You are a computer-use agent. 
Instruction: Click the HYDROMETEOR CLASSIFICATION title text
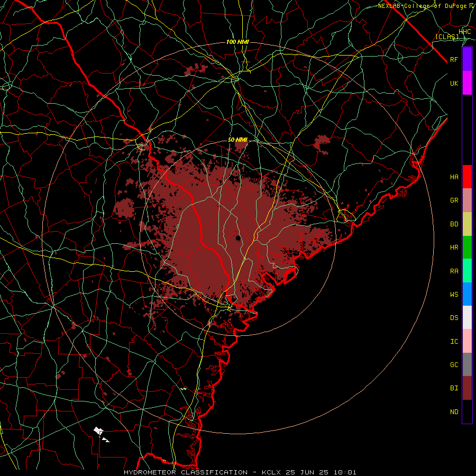pos(186,472)
